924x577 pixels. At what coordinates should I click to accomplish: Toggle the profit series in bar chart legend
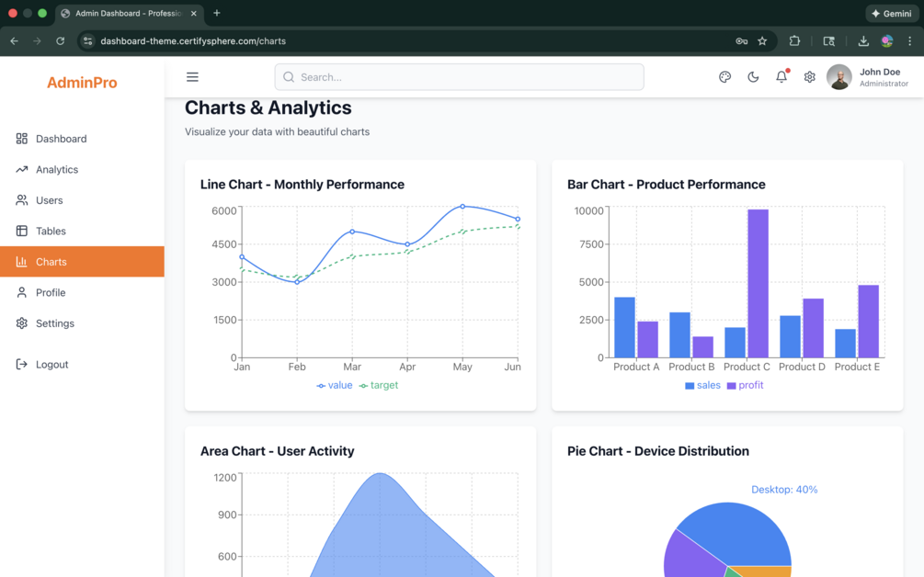[745, 385]
